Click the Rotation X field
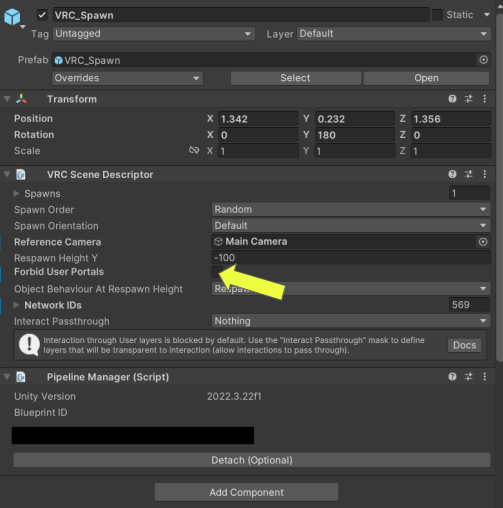 (x=258, y=135)
